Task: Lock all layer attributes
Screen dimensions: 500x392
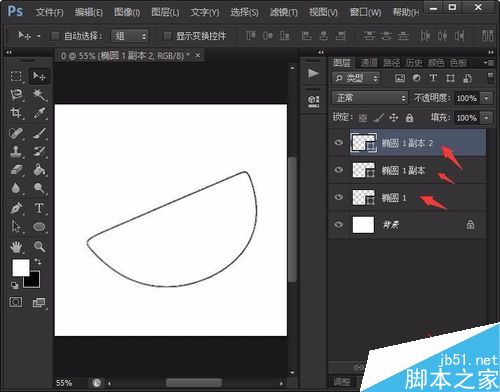Action: click(x=409, y=117)
